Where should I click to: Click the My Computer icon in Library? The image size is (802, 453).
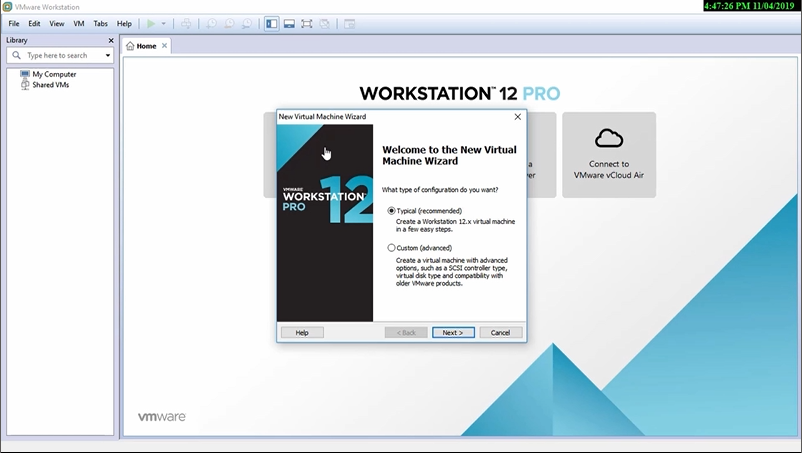click(x=25, y=74)
